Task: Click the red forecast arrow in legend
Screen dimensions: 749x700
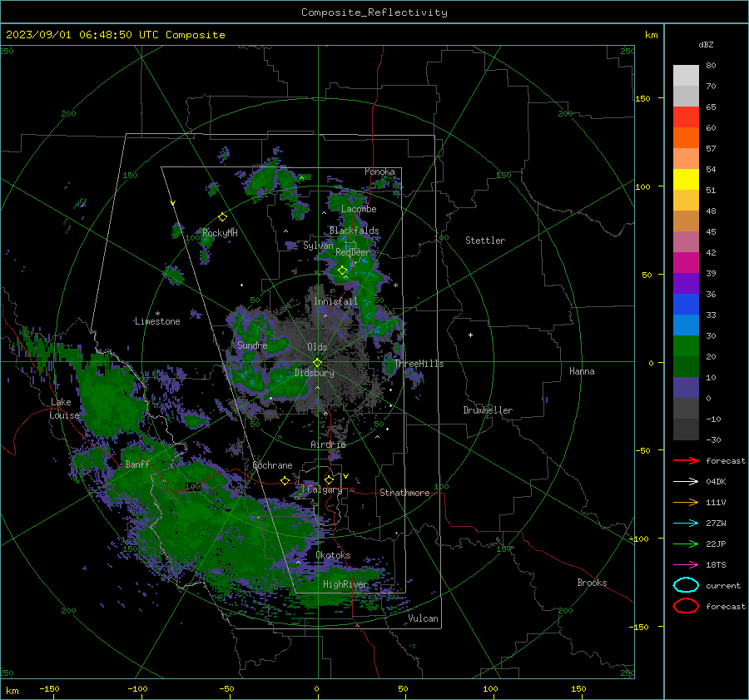Action: 686,460
